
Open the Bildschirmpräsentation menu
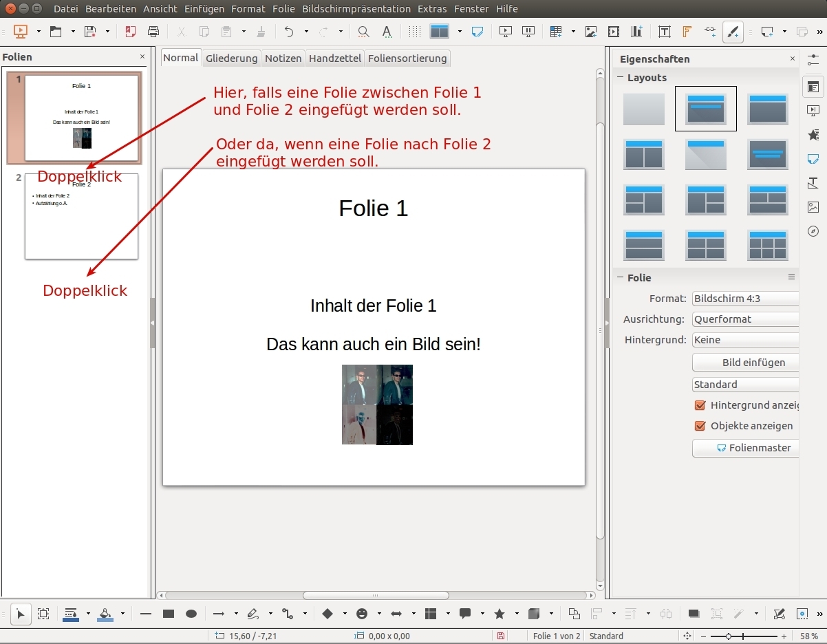pyautogui.click(x=356, y=9)
